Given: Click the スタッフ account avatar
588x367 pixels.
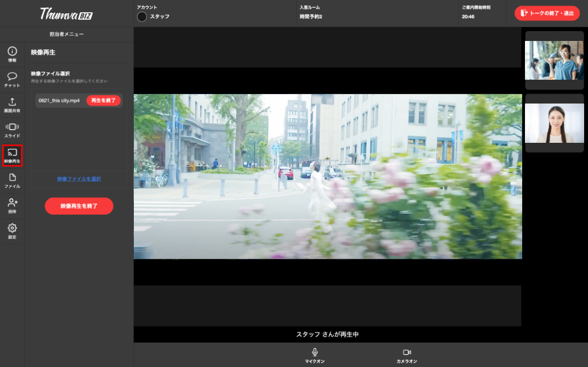Looking at the screenshot, I should point(142,17).
